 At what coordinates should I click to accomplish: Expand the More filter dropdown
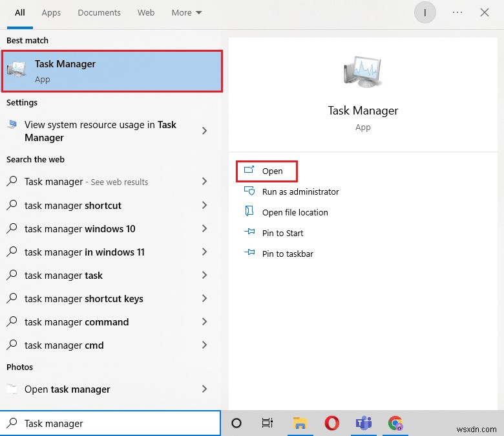click(x=187, y=13)
